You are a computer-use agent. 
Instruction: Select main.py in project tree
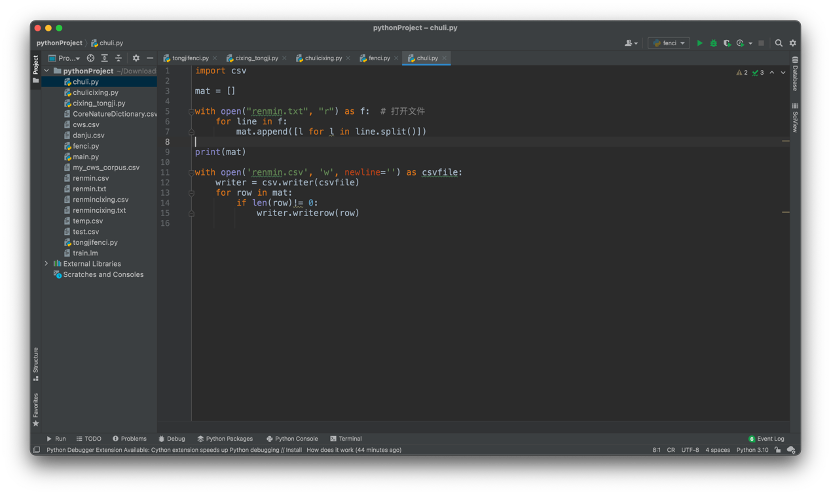point(82,157)
